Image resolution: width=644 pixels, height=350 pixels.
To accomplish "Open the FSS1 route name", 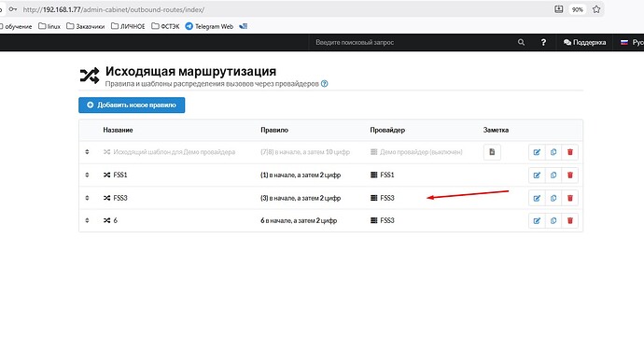I will click(120, 175).
